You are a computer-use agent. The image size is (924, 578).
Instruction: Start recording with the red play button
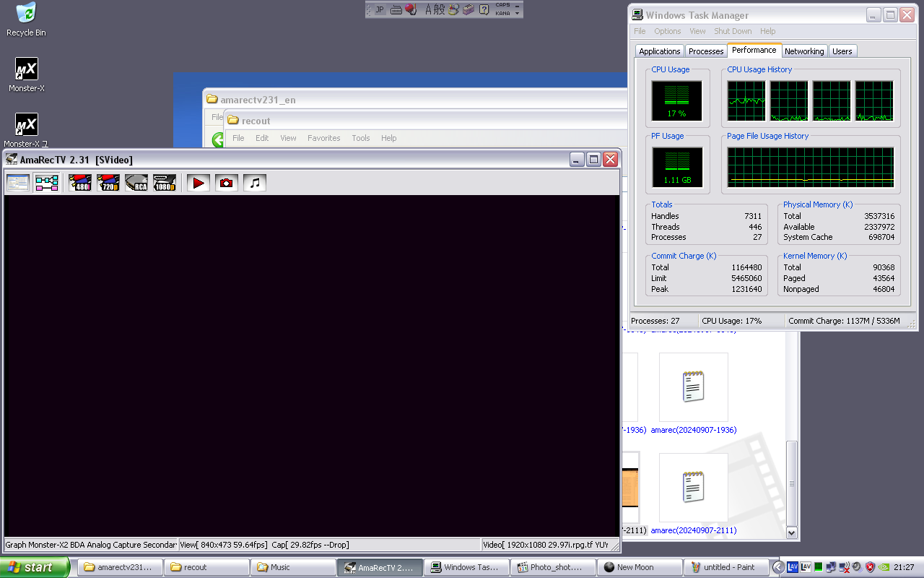199,183
